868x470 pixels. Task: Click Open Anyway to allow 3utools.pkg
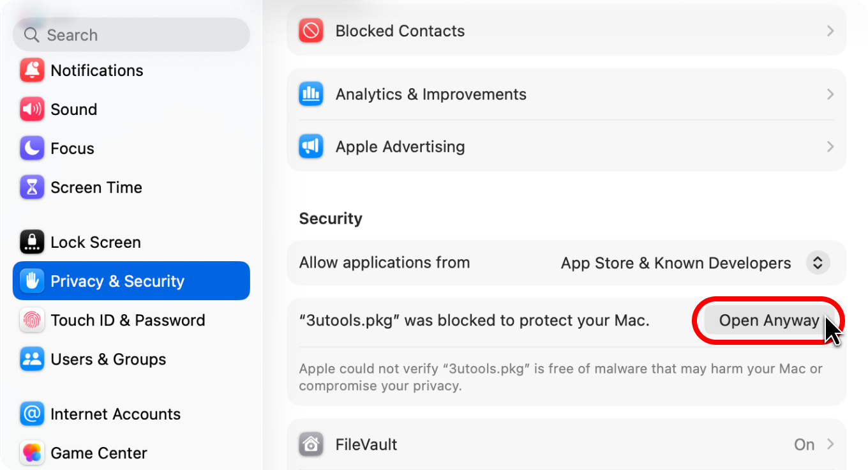click(768, 320)
